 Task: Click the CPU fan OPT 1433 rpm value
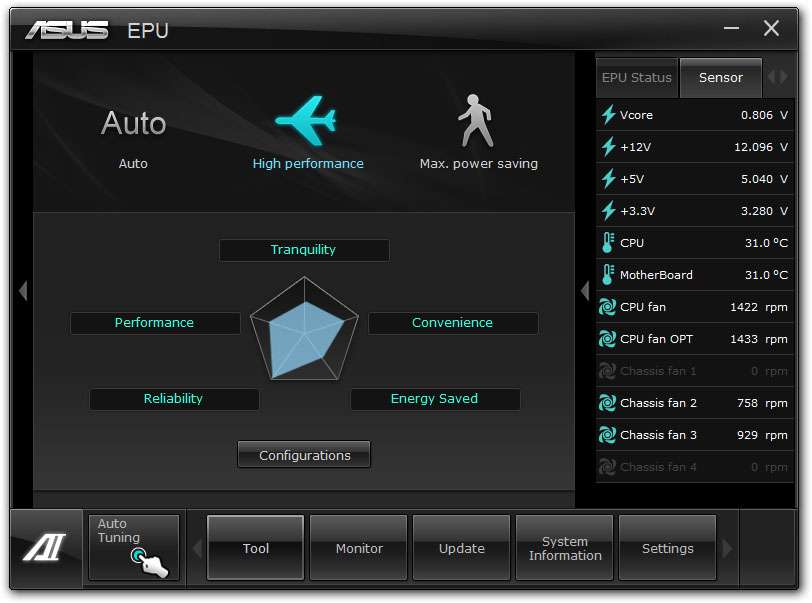[x=759, y=339]
